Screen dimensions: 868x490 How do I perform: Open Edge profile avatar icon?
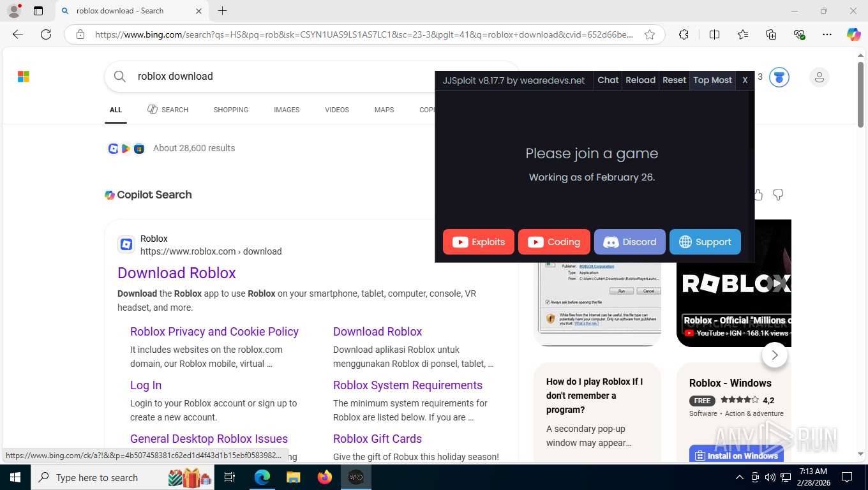(x=13, y=11)
